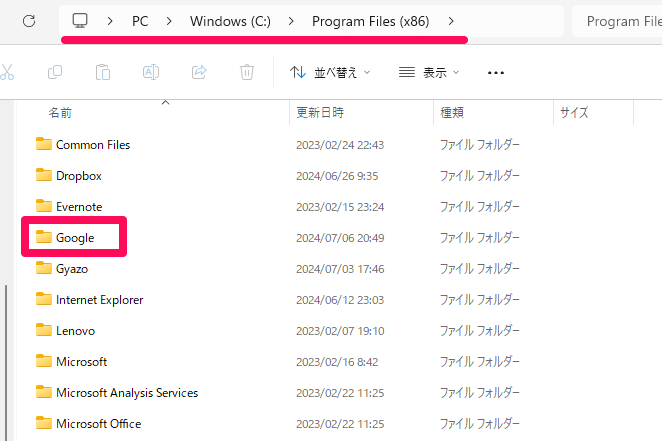Click folder icon beside Gyazo
662x441 pixels.
(44, 268)
